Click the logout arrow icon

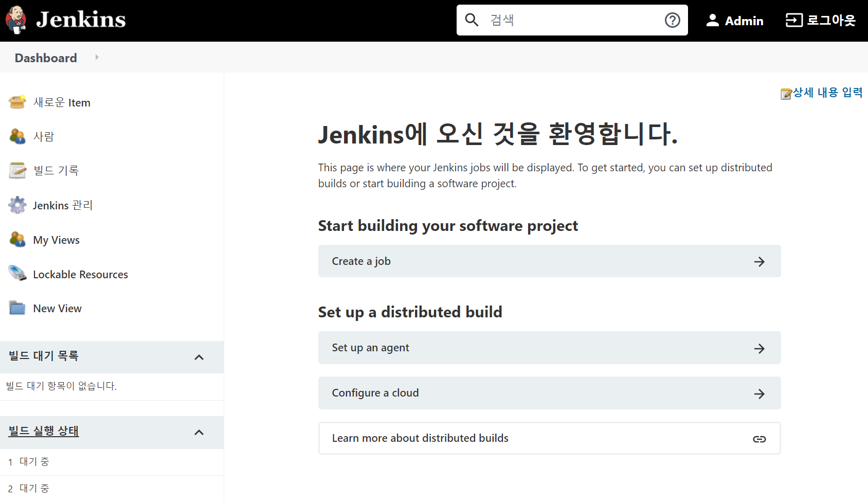tap(794, 20)
